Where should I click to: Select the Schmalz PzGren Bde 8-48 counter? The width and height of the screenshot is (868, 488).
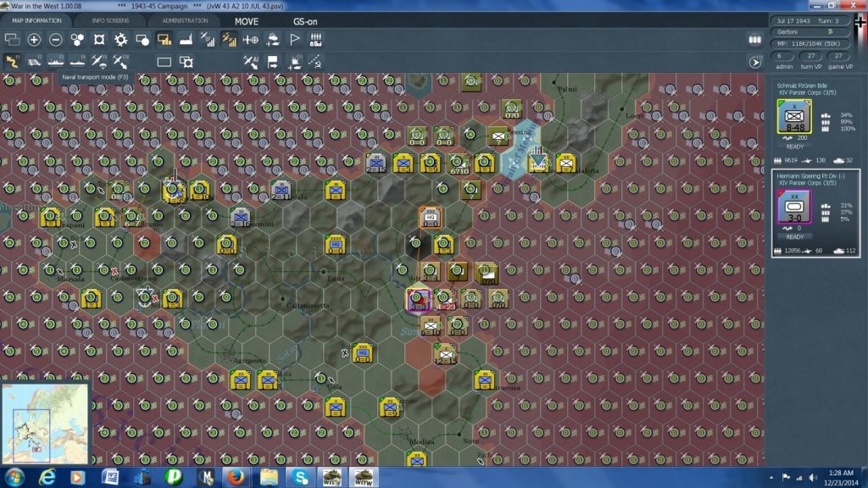(794, 117)
